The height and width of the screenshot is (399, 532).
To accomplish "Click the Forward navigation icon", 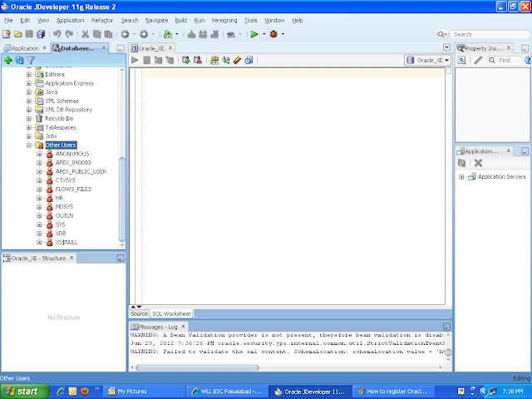I will (x=144, y=34).
